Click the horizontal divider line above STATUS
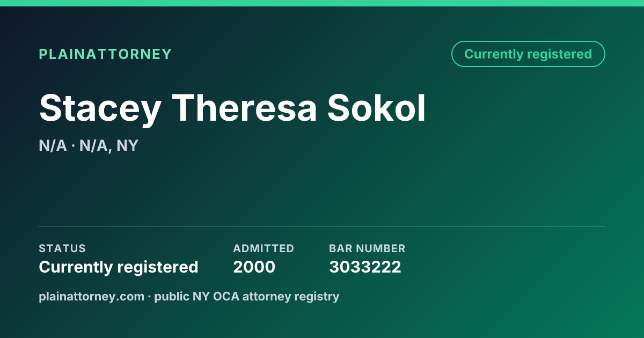644x338 pixels. [x=322, y=226]
